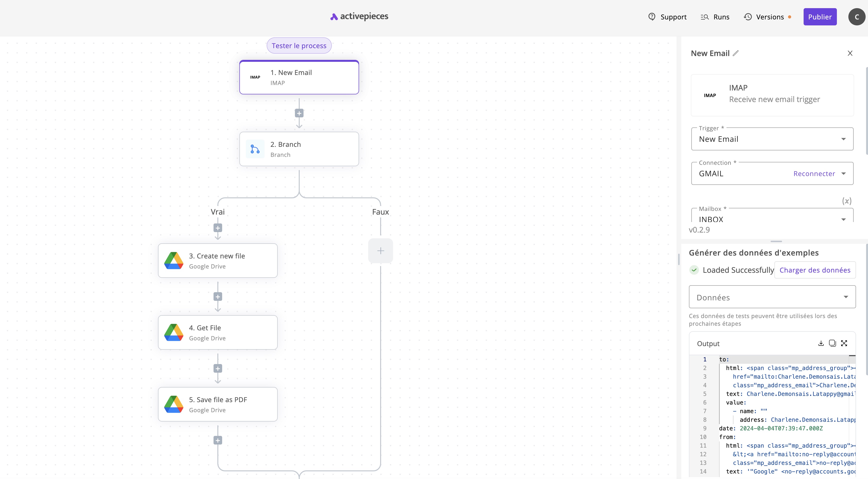Click the v0.2.9 version text
This screenshot has width=868, height=479.
pos(699,230)
